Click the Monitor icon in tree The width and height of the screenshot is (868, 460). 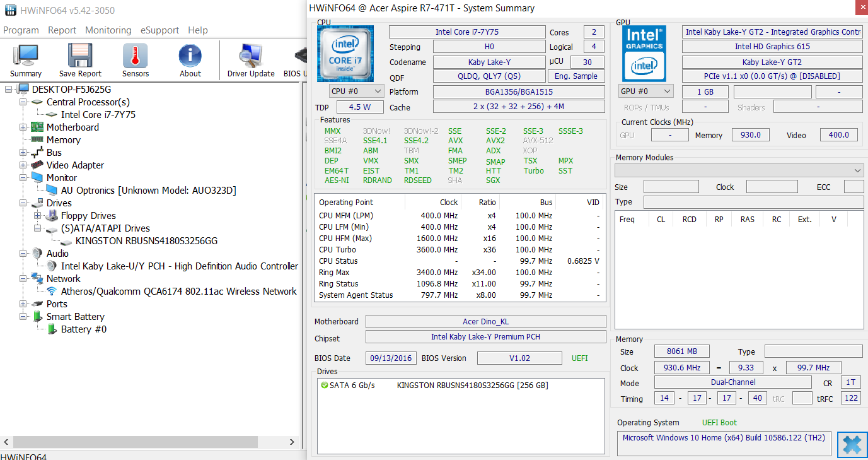[x=38, y=177]
